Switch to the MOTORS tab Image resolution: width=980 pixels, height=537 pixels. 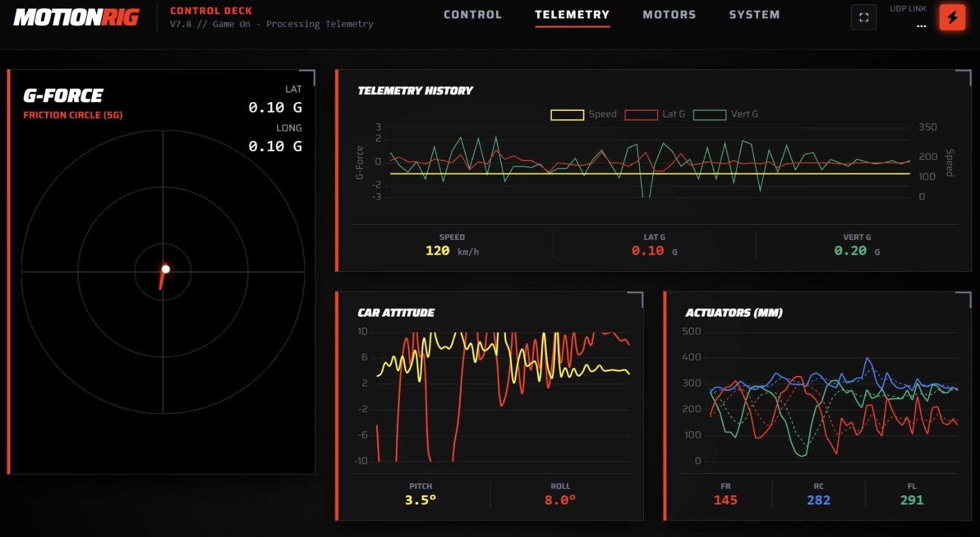click(x=669, y=15)
